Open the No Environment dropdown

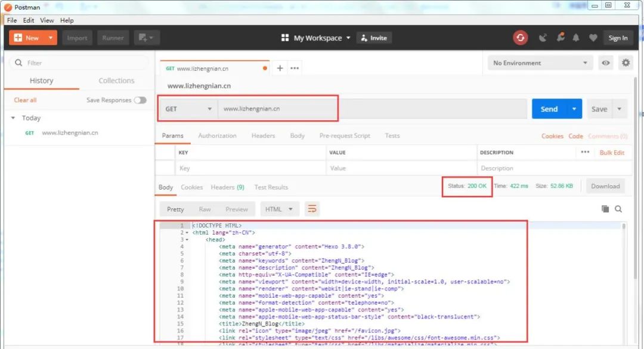click(540, 63)
